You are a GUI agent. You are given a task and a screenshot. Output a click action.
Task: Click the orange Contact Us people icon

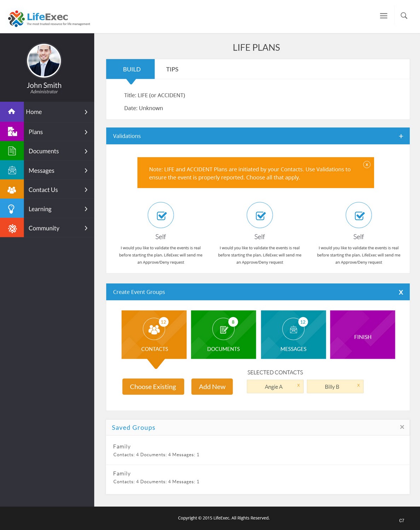tap(12, 189)
